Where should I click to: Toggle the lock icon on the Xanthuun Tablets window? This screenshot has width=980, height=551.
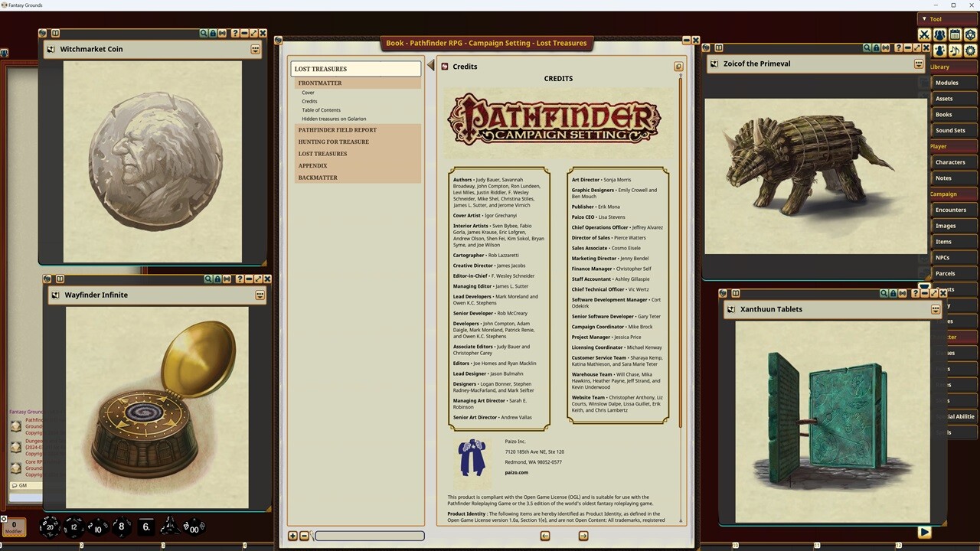coord(893,293)
